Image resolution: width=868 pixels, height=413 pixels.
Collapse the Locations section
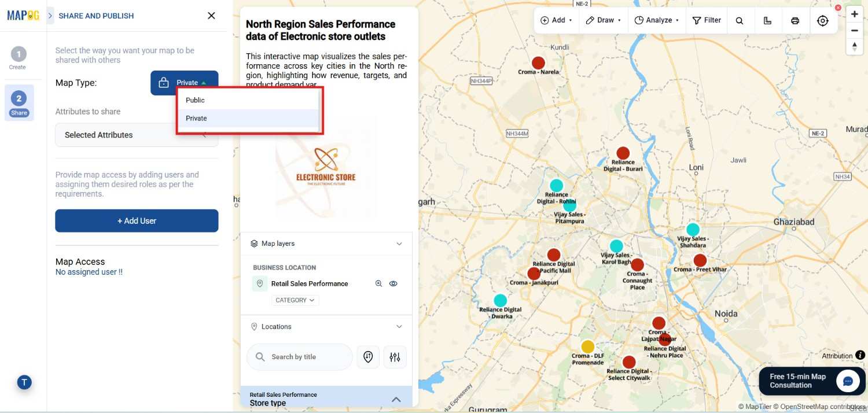[x=399, y=327]
